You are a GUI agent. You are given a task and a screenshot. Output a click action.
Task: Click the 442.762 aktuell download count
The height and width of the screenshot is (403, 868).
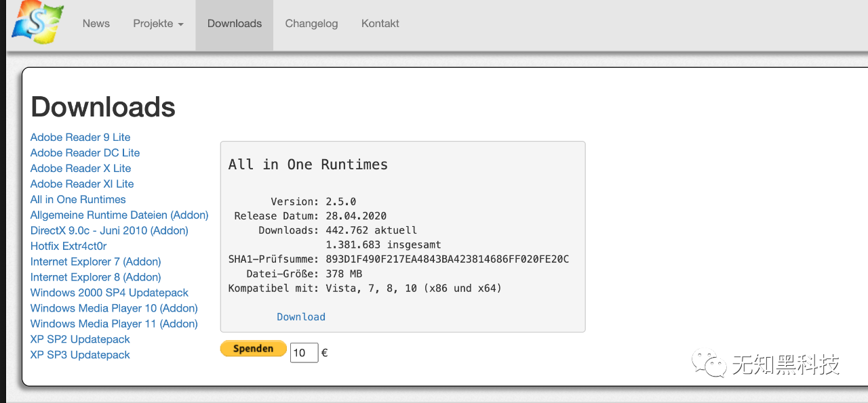coord(372,230)
